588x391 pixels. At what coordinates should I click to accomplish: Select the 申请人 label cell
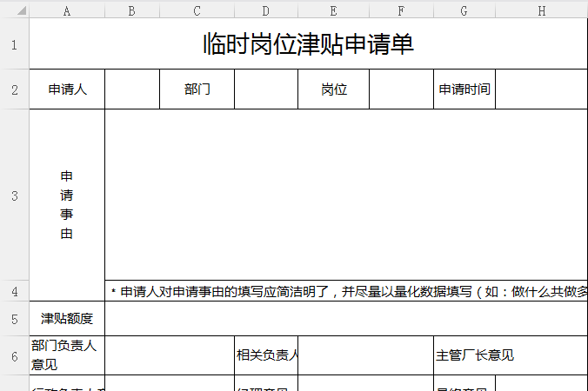click(67, 89)
